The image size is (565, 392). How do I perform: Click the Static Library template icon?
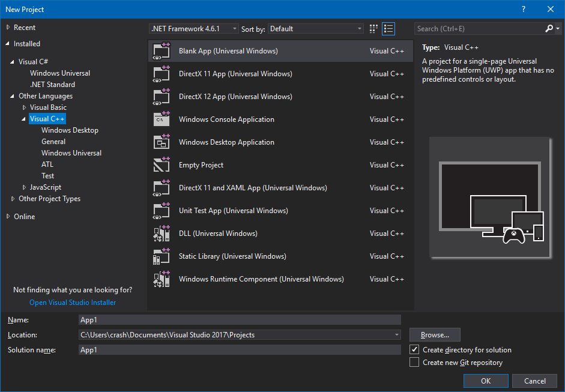pyautogui.click(x=162, y=256)
